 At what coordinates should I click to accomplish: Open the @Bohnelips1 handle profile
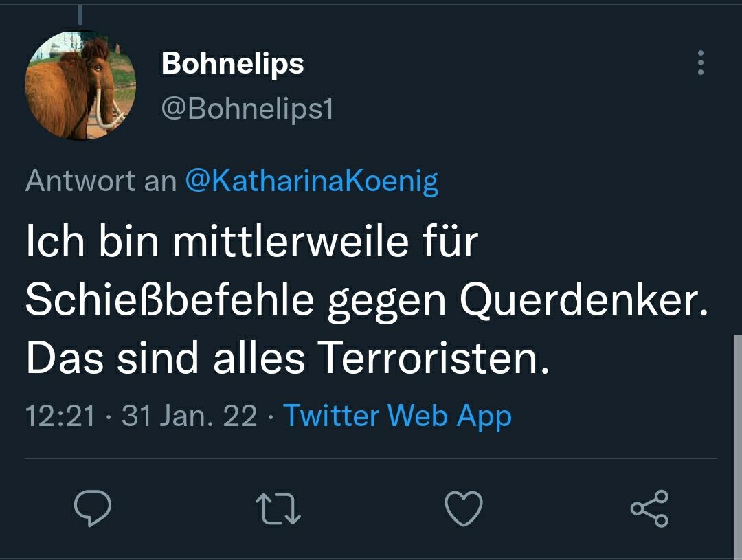pyautogui.click(x=247, y=109)
